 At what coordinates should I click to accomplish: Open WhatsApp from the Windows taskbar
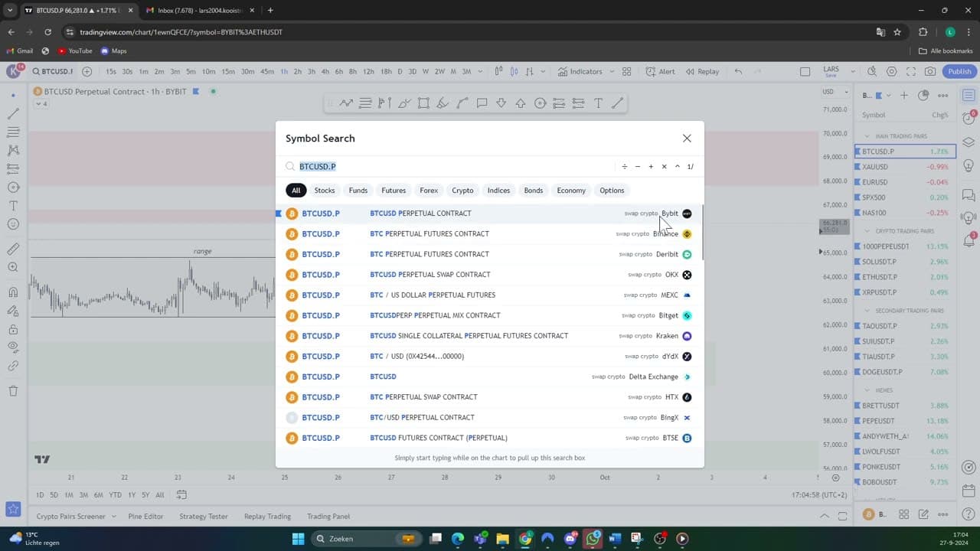(x=593, y=539)
